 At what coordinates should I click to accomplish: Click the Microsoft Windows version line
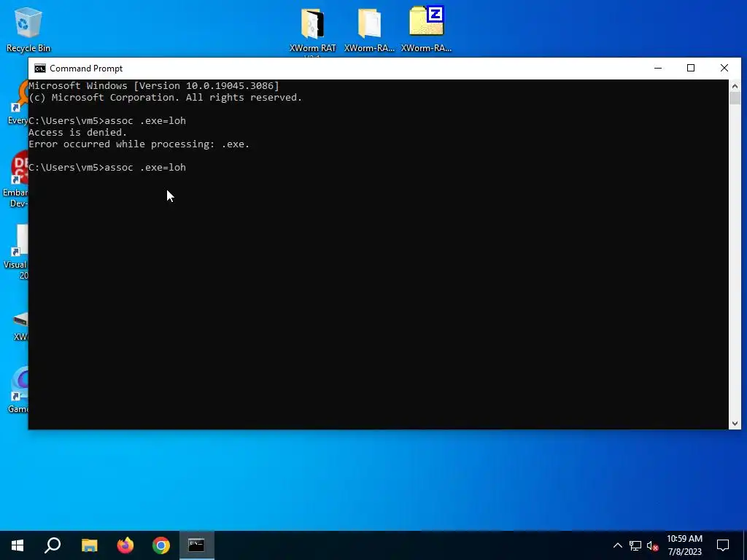pyautogui.click(x=154, y=86)
